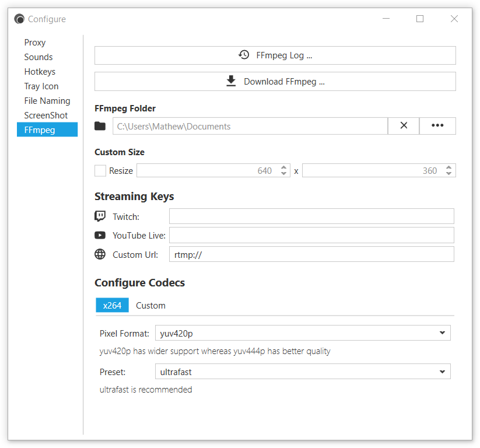The height and width of the screenshot is (448, 480).
Task: Clear the FFmpeg folder path with X
Action: coord(404,125)
